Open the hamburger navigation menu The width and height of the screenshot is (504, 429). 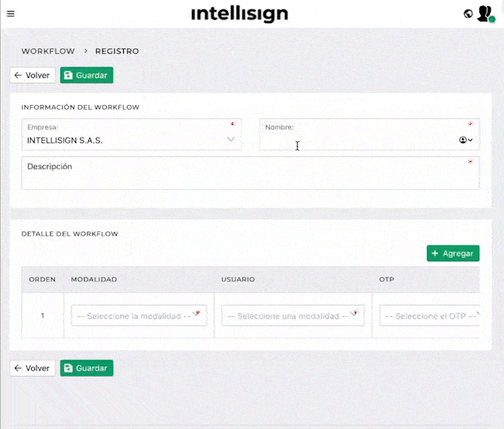10,14
